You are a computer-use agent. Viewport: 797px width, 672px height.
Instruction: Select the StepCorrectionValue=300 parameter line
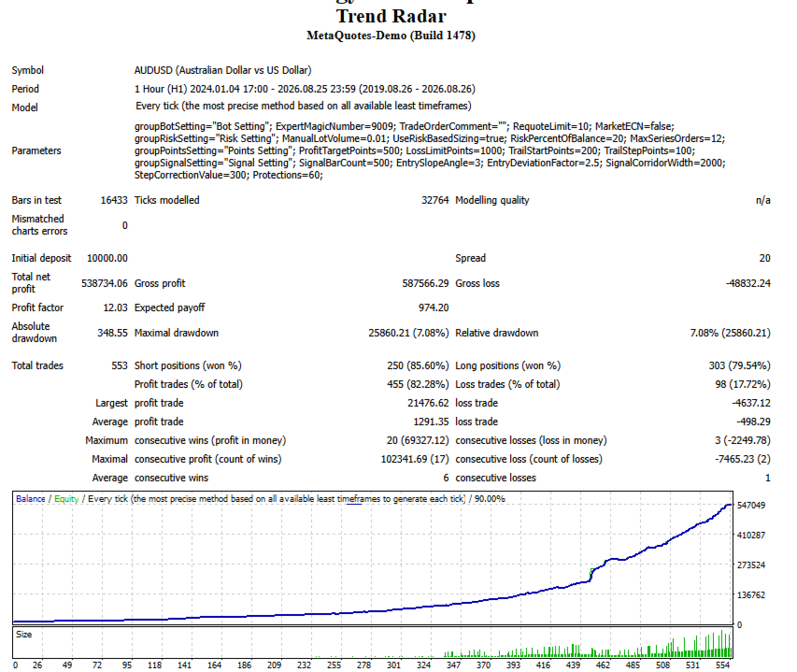click(x=228, y=175)
